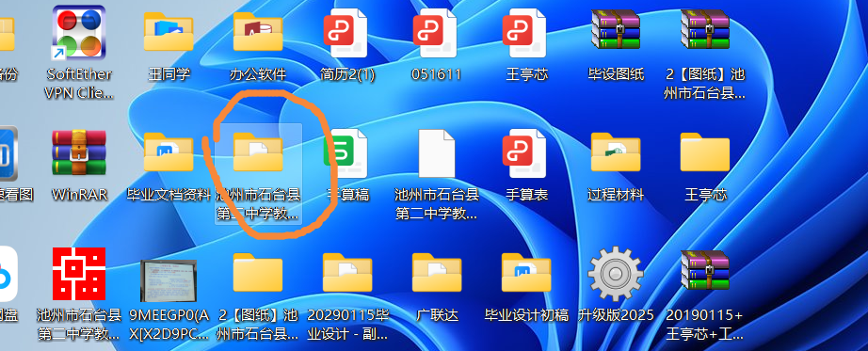This screenshot has height=351, width=868.
Task: Open the 广联达 folder
Action: pos(437,273)
